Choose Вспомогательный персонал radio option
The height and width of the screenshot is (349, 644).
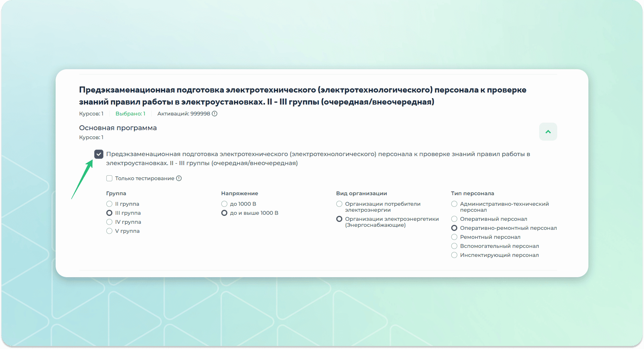pos(454,246)
